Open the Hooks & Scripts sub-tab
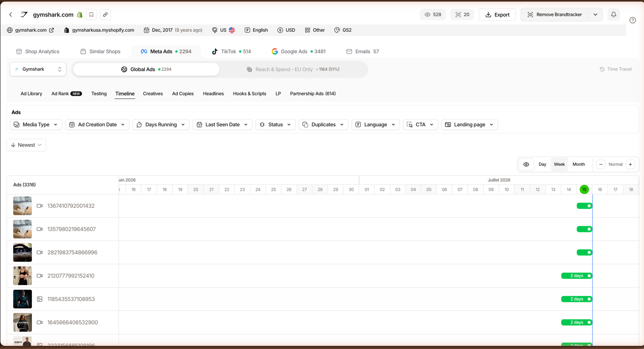The image size is (644, 349). (x=250, y=93)
